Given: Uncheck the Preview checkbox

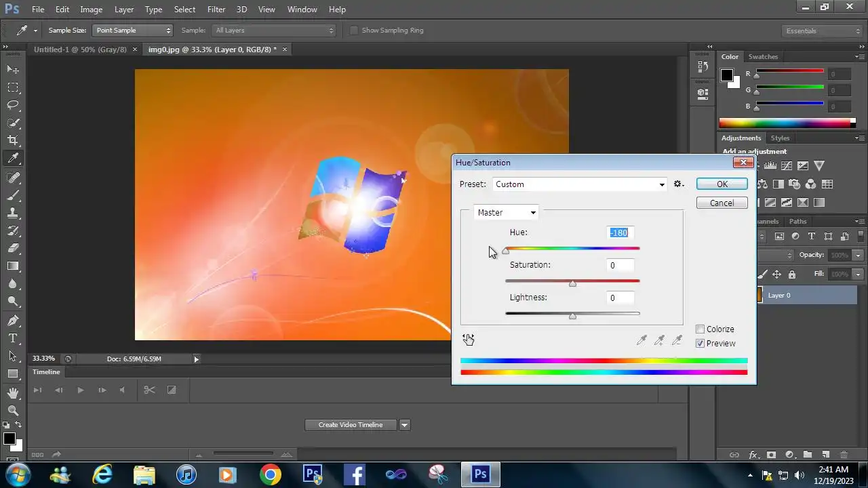Looking at the screenshot, I should [x=701, y=344].
